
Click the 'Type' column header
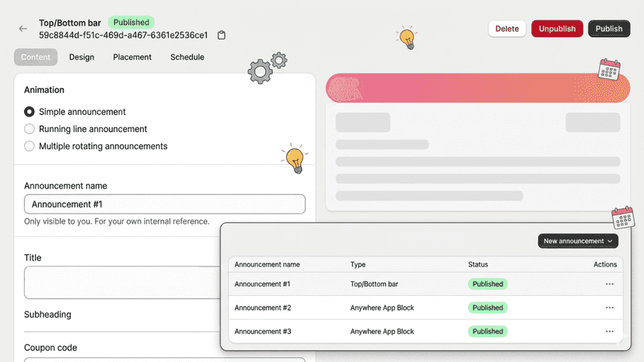(x=358, y=265)
